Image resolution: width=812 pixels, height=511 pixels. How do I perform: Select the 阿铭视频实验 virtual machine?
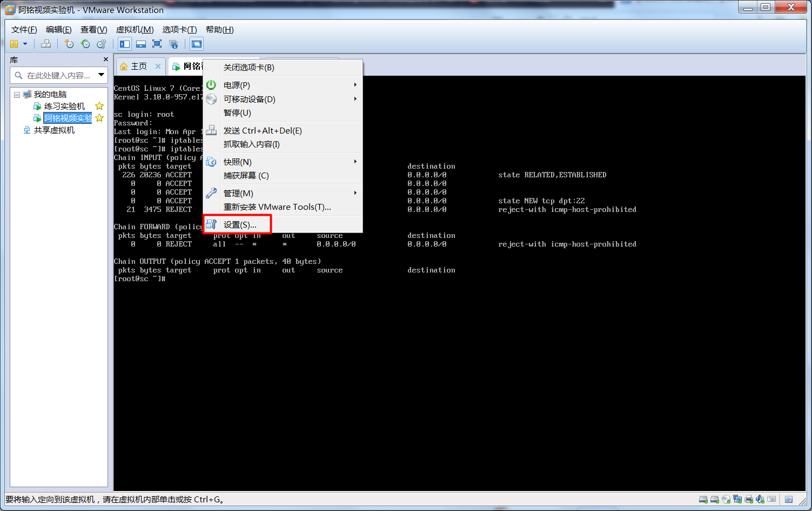point(68,118)
